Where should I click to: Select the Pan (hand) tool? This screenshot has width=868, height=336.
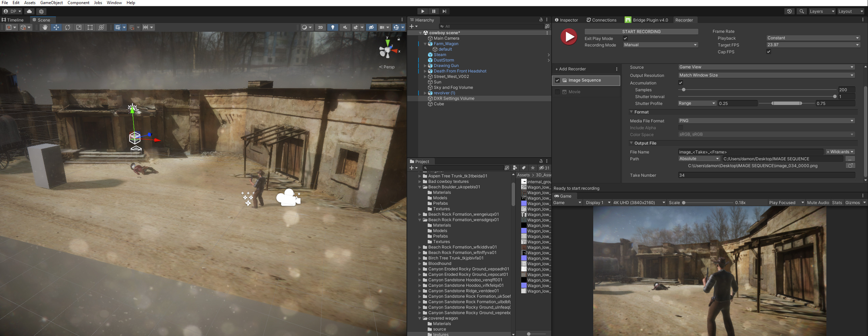click(x=45, y=27)
